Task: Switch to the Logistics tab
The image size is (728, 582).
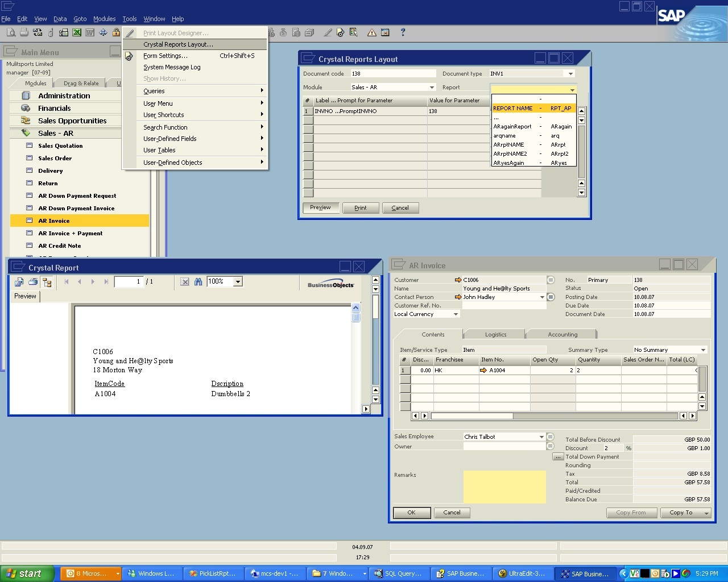Action: [495, 334]
